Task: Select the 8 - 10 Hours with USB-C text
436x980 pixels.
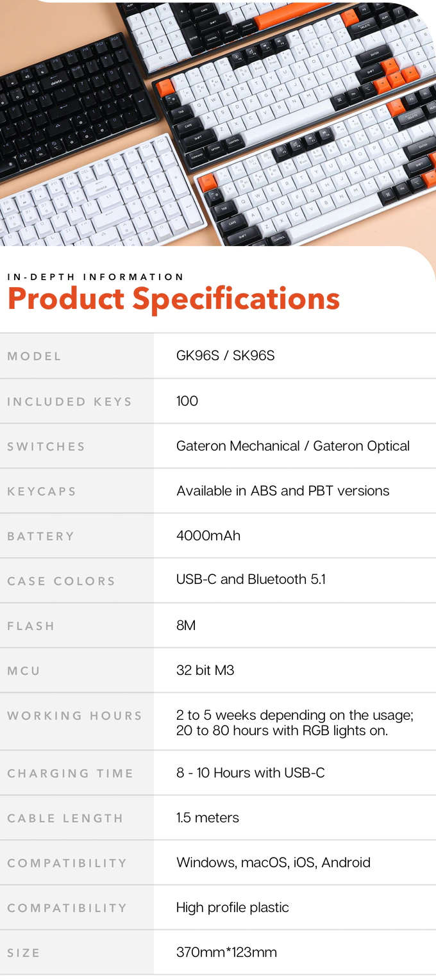Action: pos(250,773)
